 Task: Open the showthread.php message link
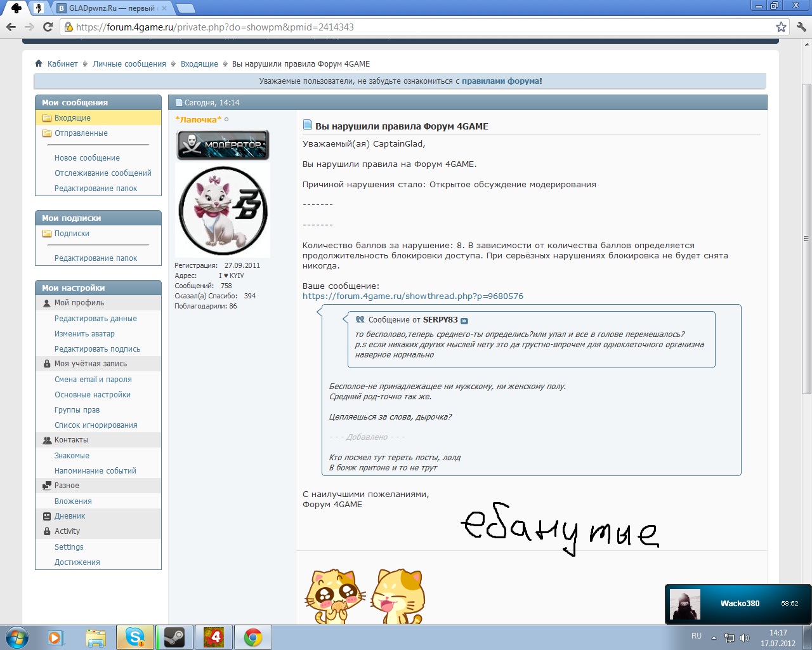412,296
